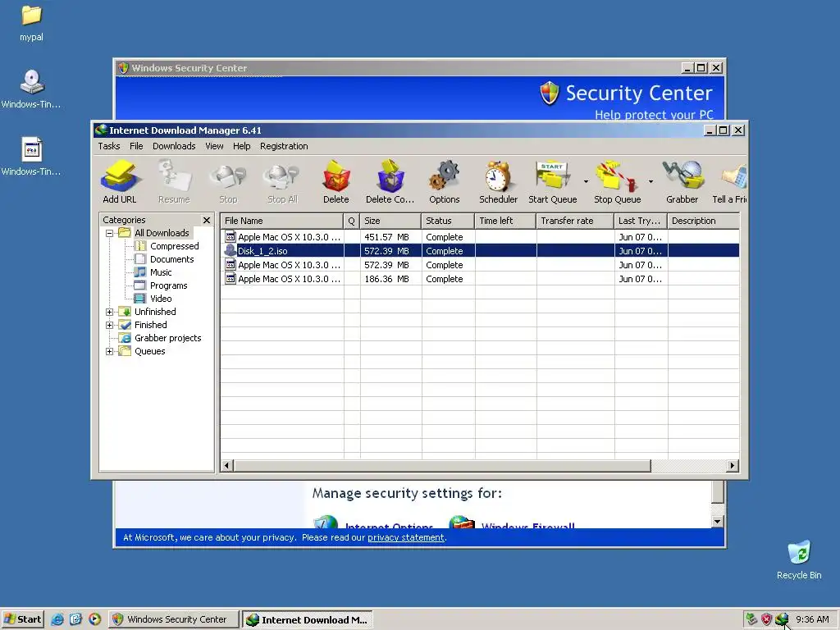Viewport: 840px width, 630px height.
Task: Open Options with the gears icon
Action: pyautogui.click(x=444, y=181)
